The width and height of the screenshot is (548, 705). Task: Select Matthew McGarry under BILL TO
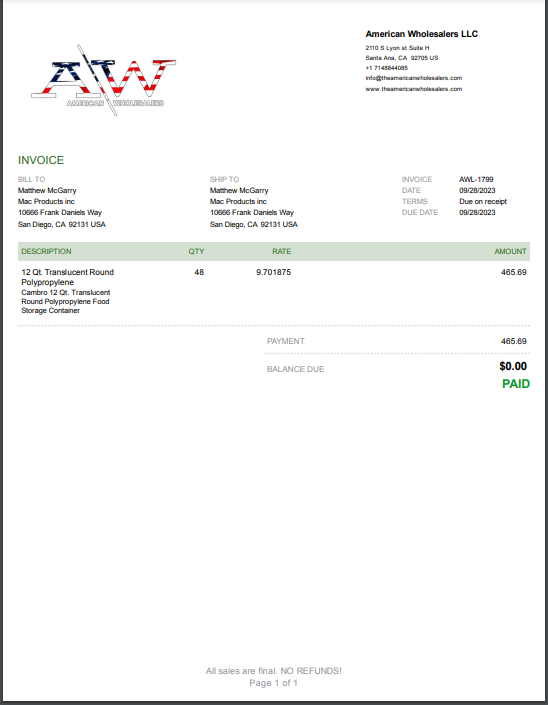(47, 191)
